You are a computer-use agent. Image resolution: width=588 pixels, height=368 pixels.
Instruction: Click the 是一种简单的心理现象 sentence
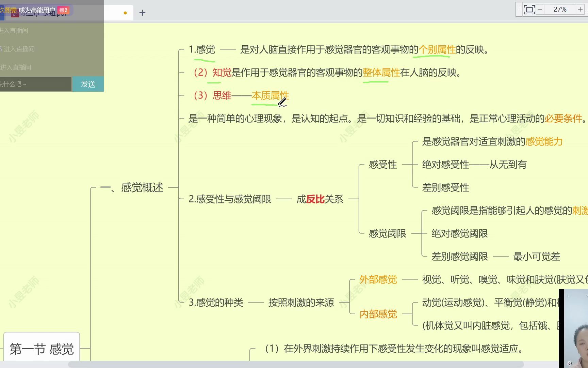pyautogui.click(x=387, y=119)
